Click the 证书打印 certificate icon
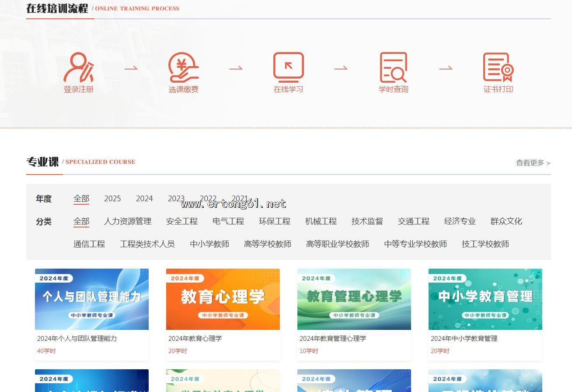Image resolution: width=572 pixels, height=392 pixels. tap(498, 67)
